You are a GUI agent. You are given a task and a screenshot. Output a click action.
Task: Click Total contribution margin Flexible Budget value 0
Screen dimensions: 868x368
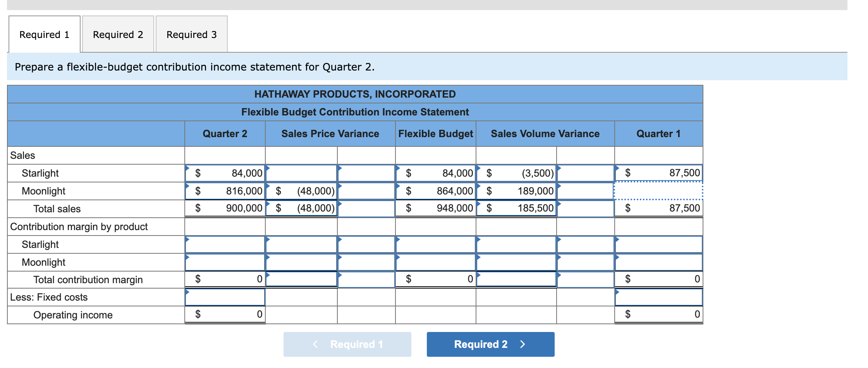(x=436, y=279)
